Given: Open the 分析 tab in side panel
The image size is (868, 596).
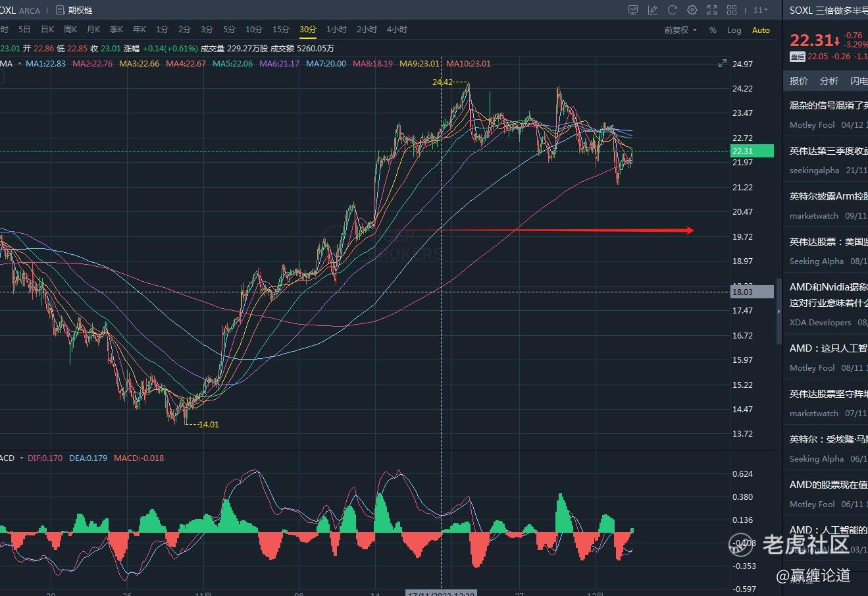Looking at the screenshot, I should pyautogui.click(x=829, y=81).
